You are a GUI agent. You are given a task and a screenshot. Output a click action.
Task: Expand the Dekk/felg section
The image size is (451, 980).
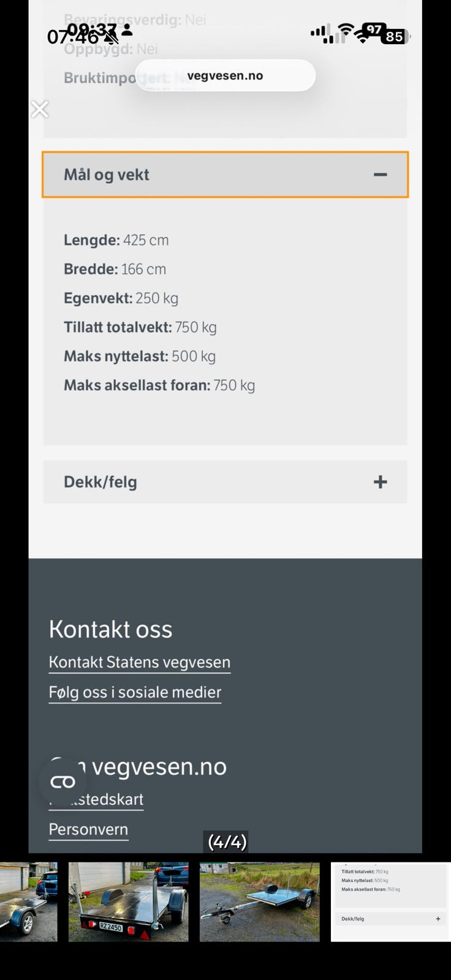coord(224,482)
